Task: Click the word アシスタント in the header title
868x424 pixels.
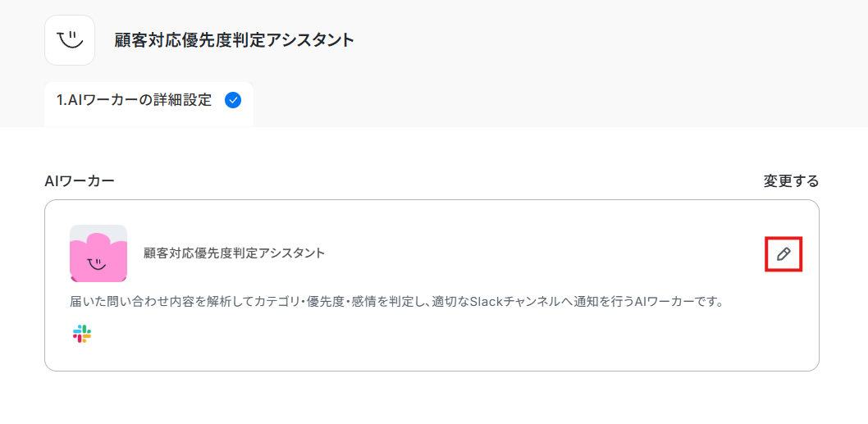Action: [x=310, y=40]
